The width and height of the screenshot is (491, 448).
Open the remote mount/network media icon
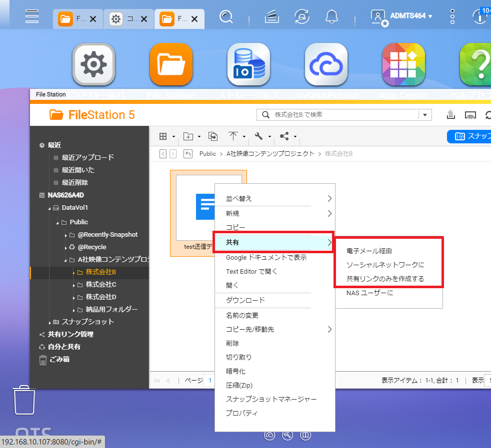(x=470, y=115)
